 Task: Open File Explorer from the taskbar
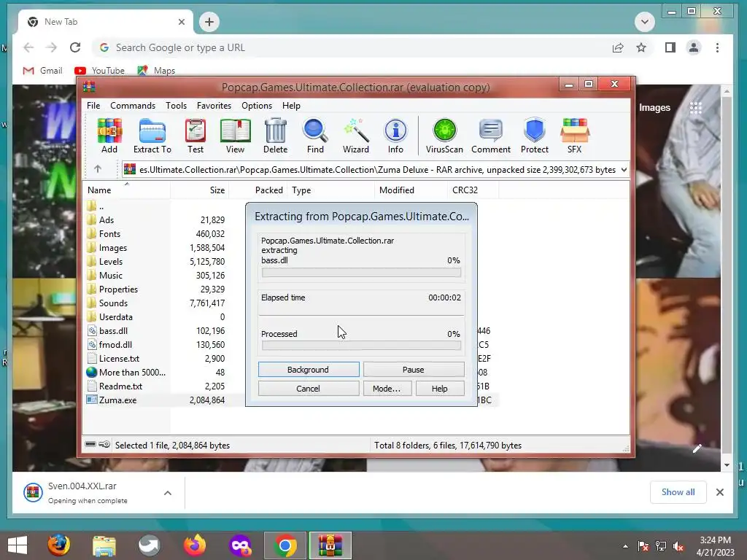(x=104, y=545)
